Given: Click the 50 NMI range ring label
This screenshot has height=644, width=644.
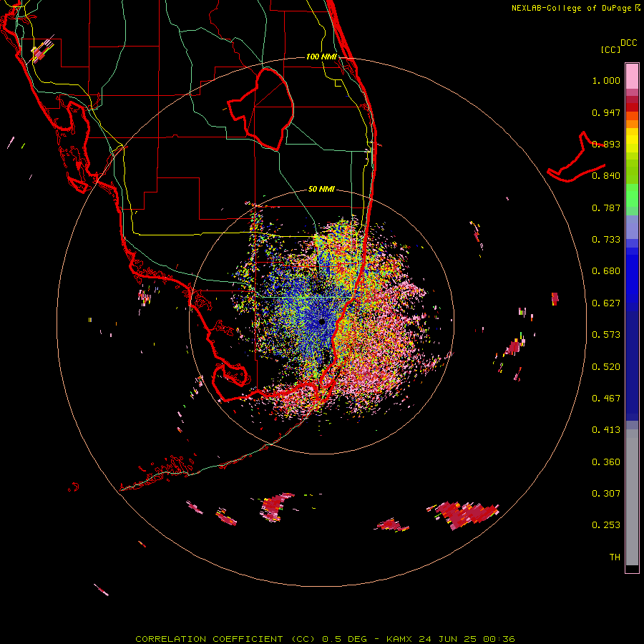Looking at the screenshot, I should click(321, 190).
